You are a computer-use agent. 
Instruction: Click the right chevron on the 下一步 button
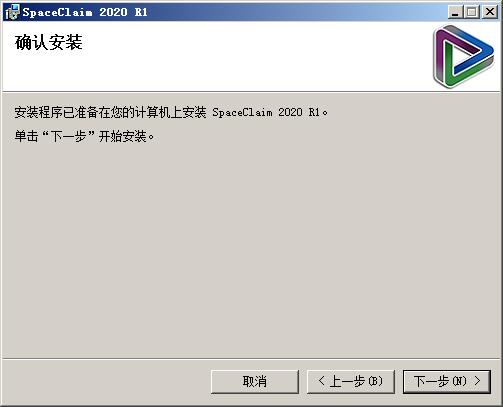click(477, 381)
